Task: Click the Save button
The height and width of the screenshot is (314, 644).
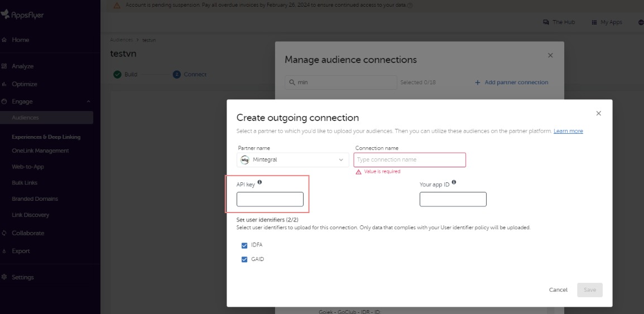Action: click(590, 290)
